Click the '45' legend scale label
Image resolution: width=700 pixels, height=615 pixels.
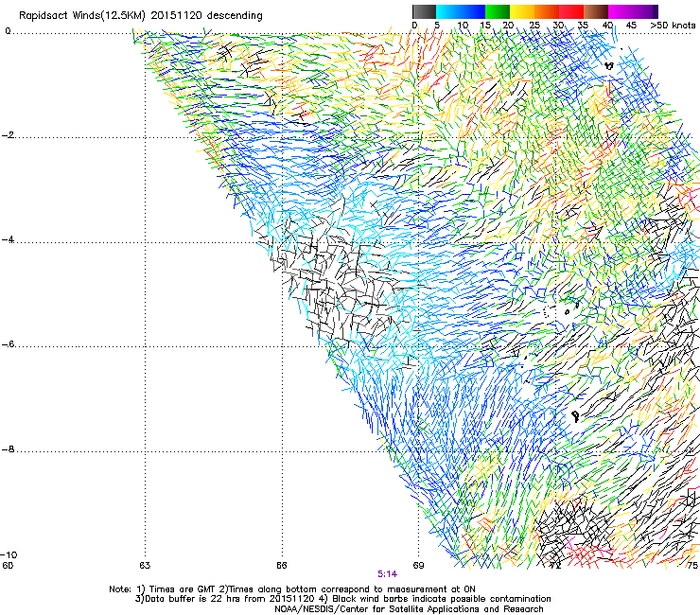pyautogui.click(x=631, y=25)
